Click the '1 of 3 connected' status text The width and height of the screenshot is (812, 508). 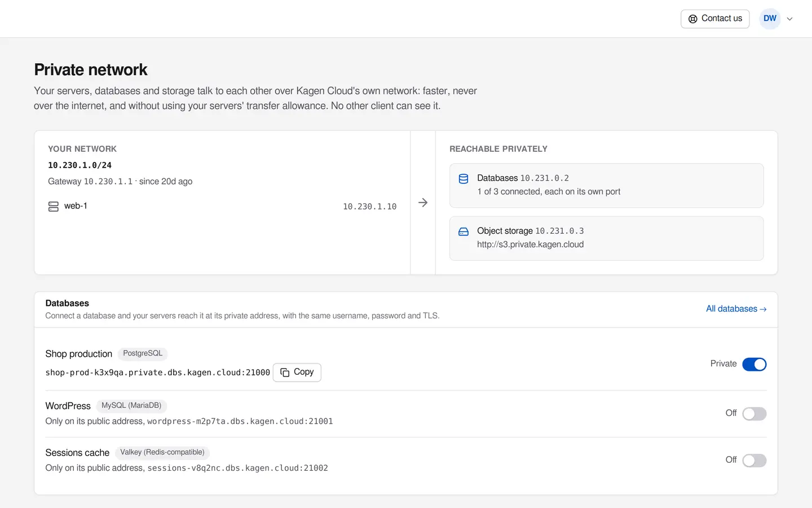[x=549, y=192]
